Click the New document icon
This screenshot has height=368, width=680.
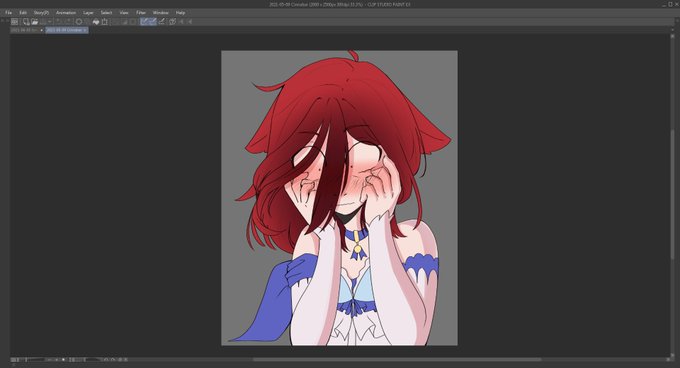point(26,22)
